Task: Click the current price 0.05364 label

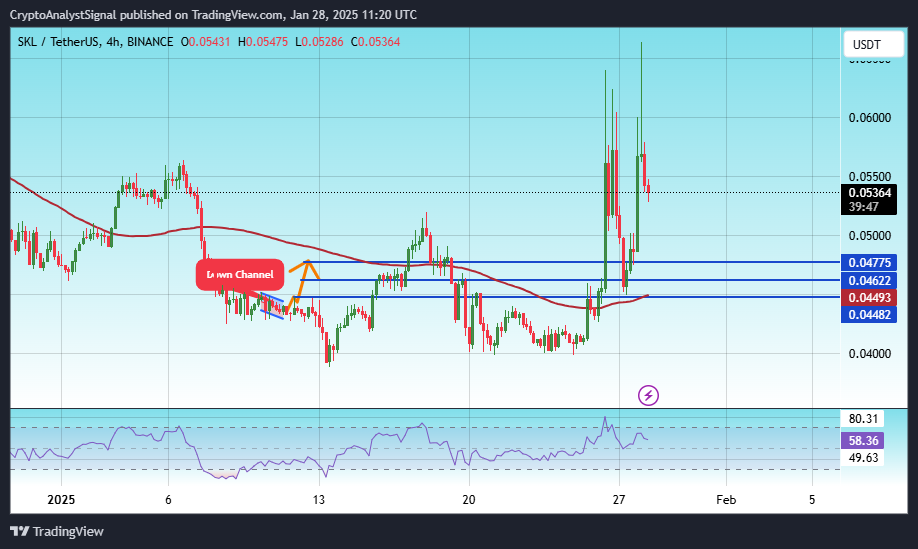Action: [869, 193]
